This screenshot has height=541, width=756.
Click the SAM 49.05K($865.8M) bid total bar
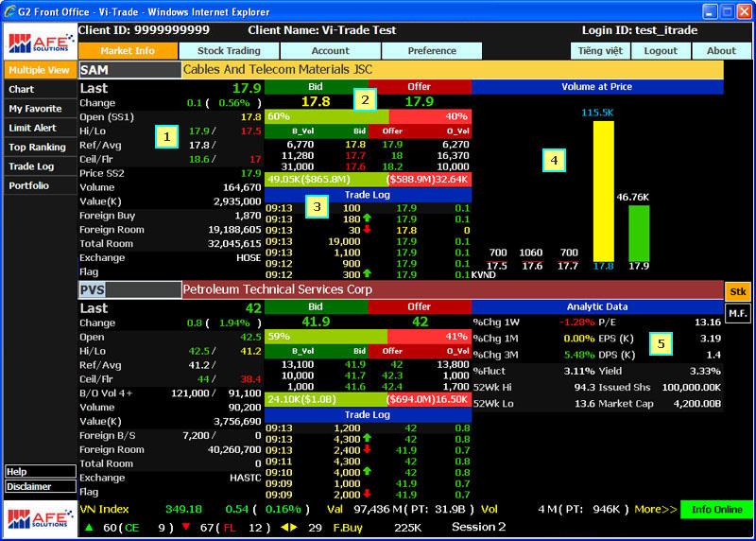[x=326, y=180]
